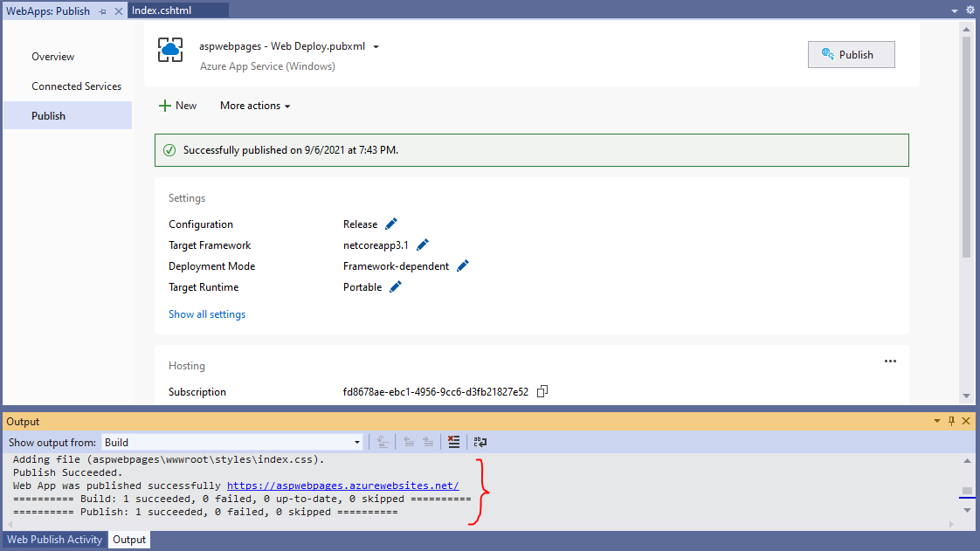Edit the Target Framework setting
The width and height of the screenshot is (980, 551).
[x=423, y=245]
